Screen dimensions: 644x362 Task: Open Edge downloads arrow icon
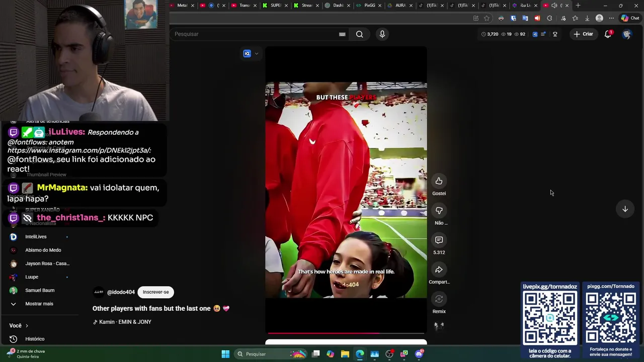(587, 18)
